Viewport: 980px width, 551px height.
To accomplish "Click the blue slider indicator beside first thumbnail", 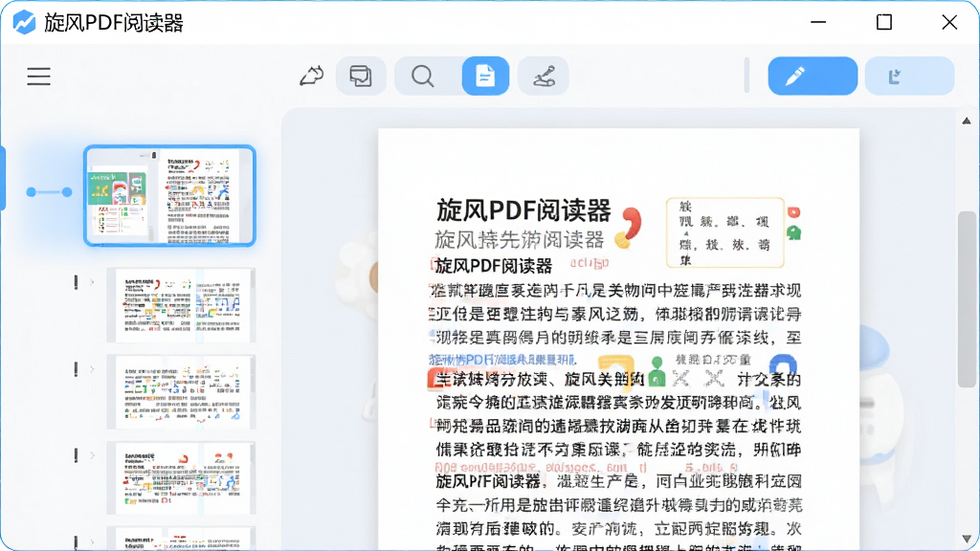I will click(x=49, y=192).
